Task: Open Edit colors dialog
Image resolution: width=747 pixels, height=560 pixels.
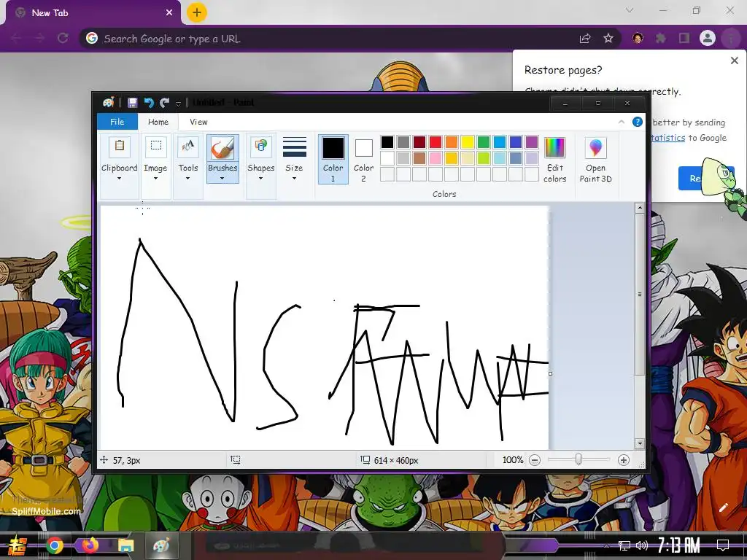Action: coord(554,160)
